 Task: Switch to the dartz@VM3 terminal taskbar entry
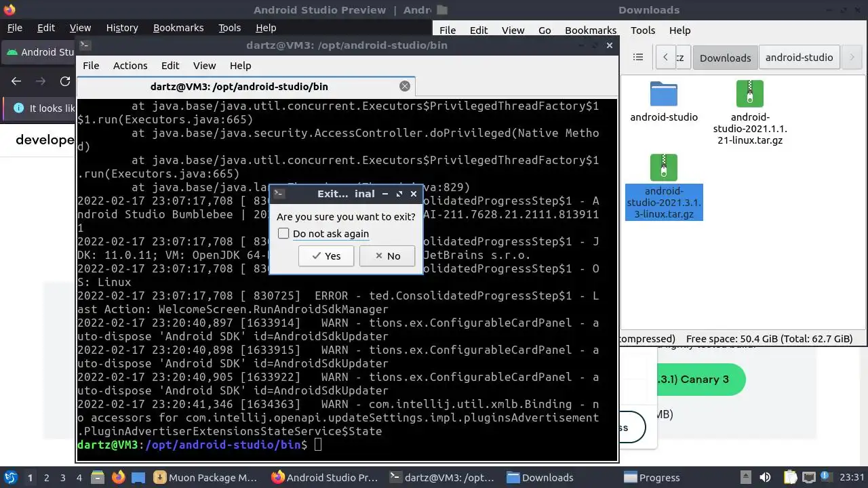pos(443,477)
